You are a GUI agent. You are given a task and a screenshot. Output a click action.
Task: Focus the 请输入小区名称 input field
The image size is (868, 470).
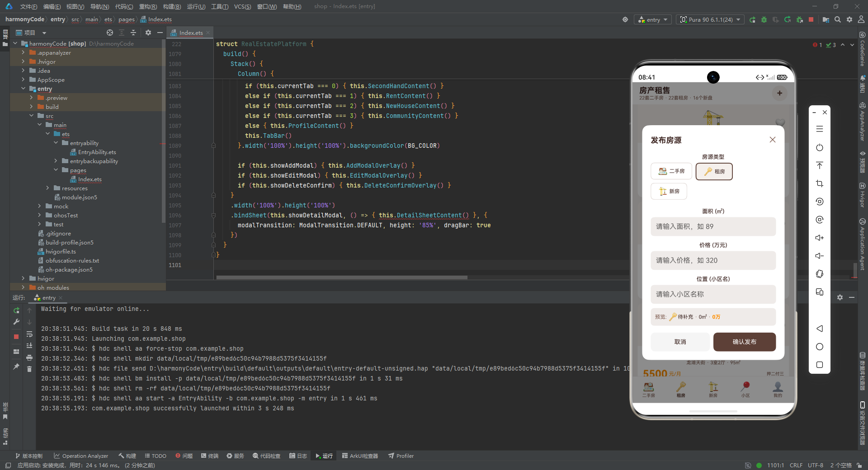pyautogui.click(x=713, y=294)
